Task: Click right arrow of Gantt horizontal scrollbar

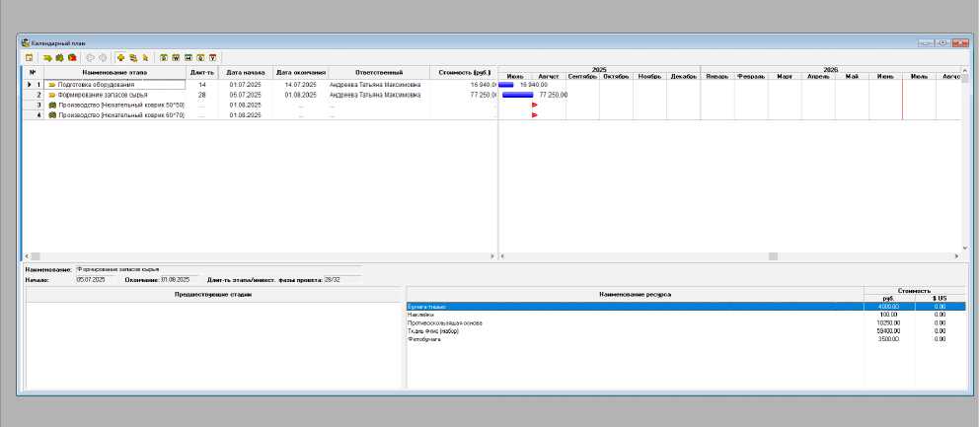Action: [956, 256]
